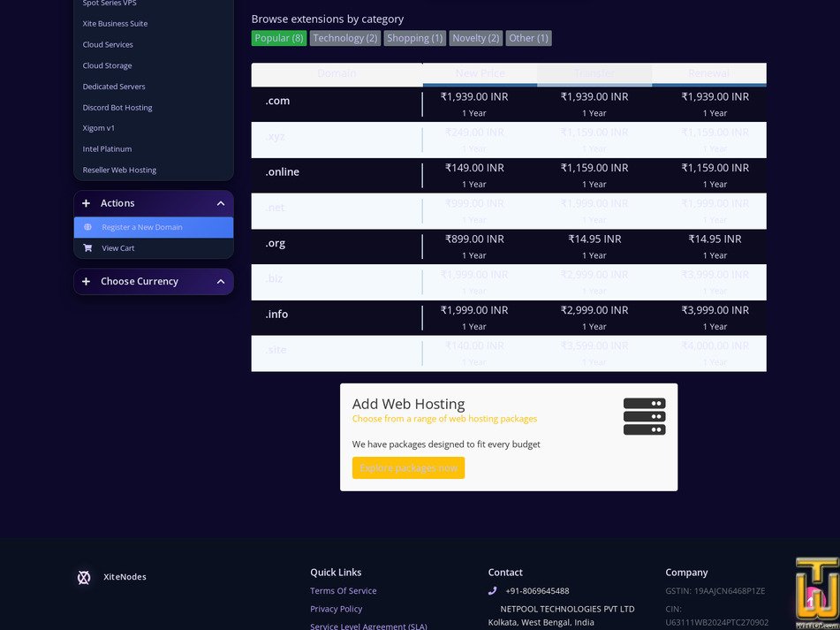
Task: Click the Add Web Hosting heading
Action: [408, 404]
